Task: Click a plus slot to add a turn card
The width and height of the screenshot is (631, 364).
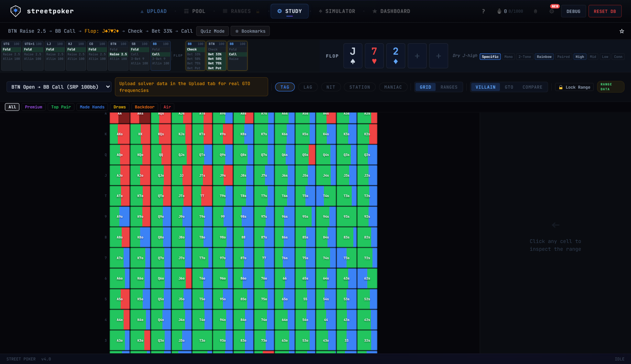Action: click(417, 56)
